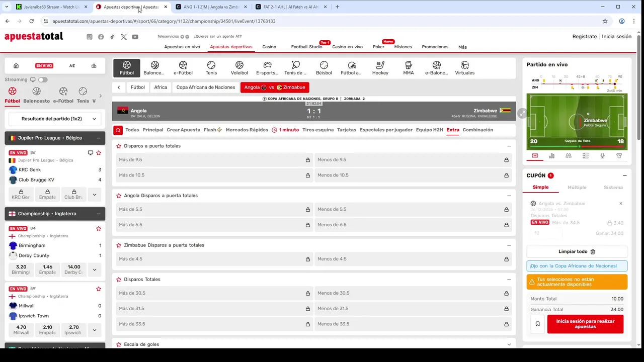Click Limpiar todo button
The width and height of the screenshot is (644, 362).
click(577, 251)
